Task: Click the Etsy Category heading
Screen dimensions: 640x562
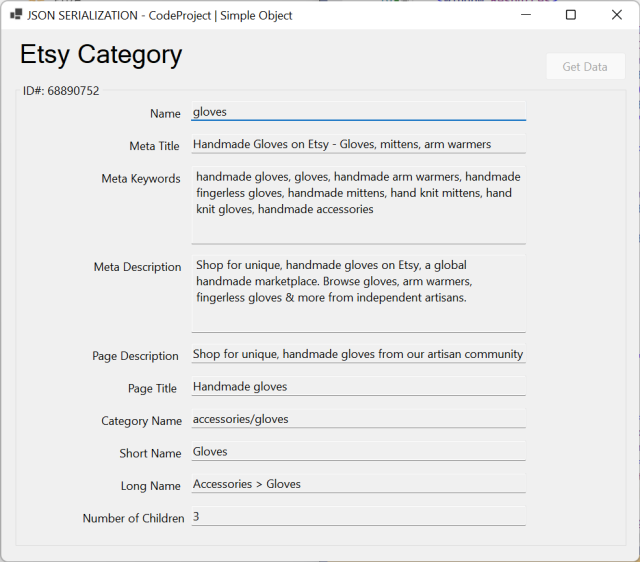Action: pyautogui.click(x=101, y=54)
